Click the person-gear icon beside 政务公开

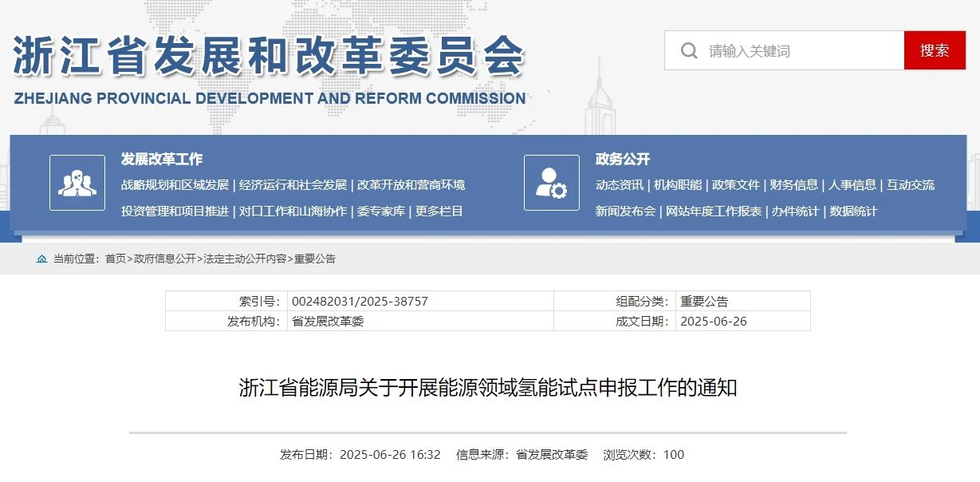pyautogui.click(x=551, y=183)
